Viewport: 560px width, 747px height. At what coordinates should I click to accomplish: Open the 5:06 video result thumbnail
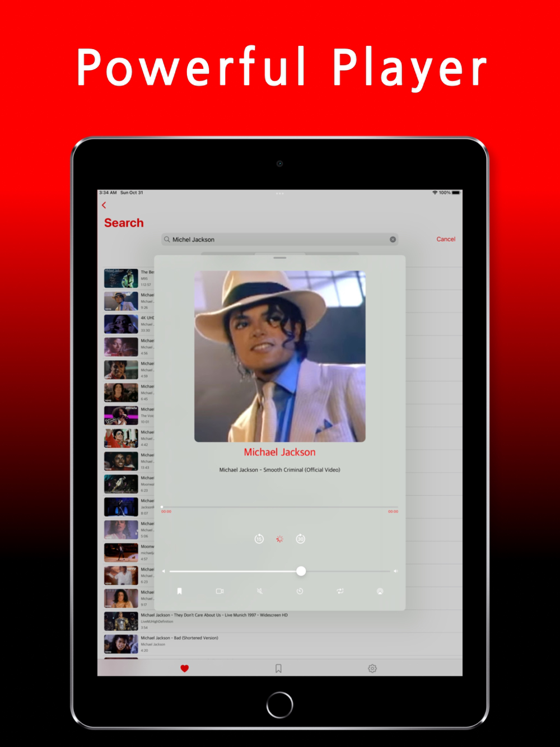[x=121, y=530]
